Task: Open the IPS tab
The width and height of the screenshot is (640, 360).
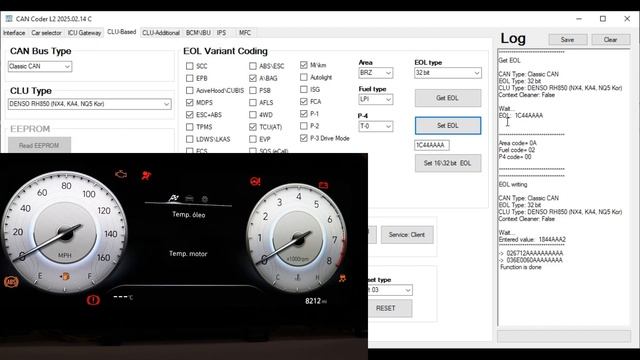Action: point(221,33)
